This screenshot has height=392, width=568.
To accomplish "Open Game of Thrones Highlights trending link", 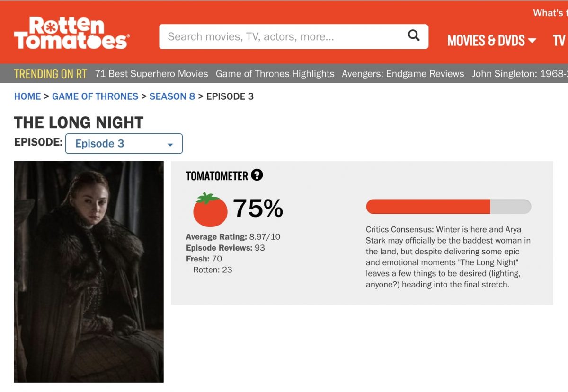I will point(275,74).
